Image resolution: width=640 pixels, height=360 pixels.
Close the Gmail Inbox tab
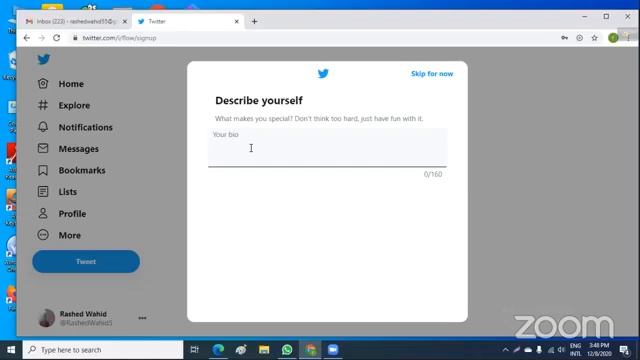coord(124,22)
